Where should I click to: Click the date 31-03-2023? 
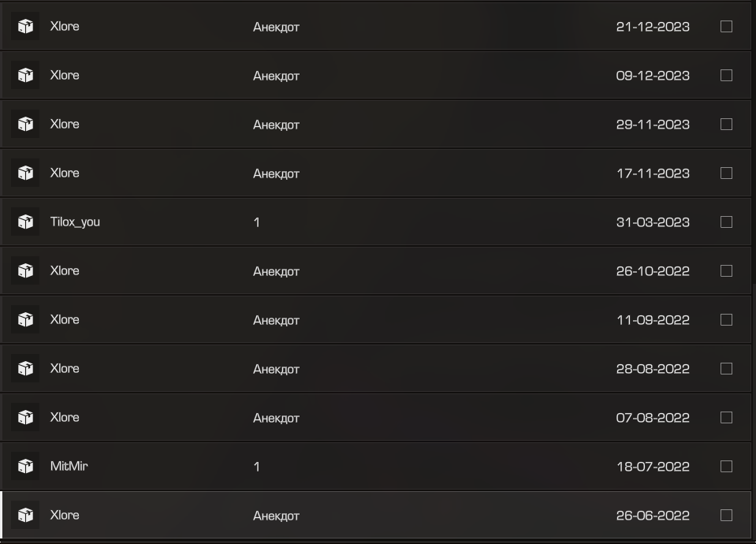653,222
